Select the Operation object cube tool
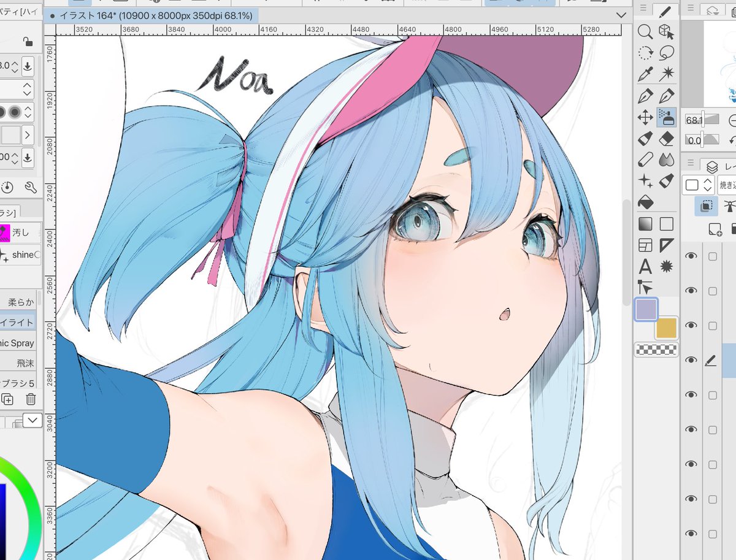This screenshot has height=560, width=736. tap(666, 32)
